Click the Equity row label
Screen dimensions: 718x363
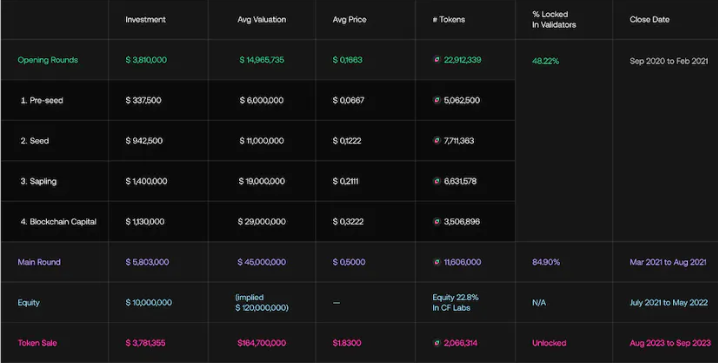pyautogui.click(x=28, y=303)
